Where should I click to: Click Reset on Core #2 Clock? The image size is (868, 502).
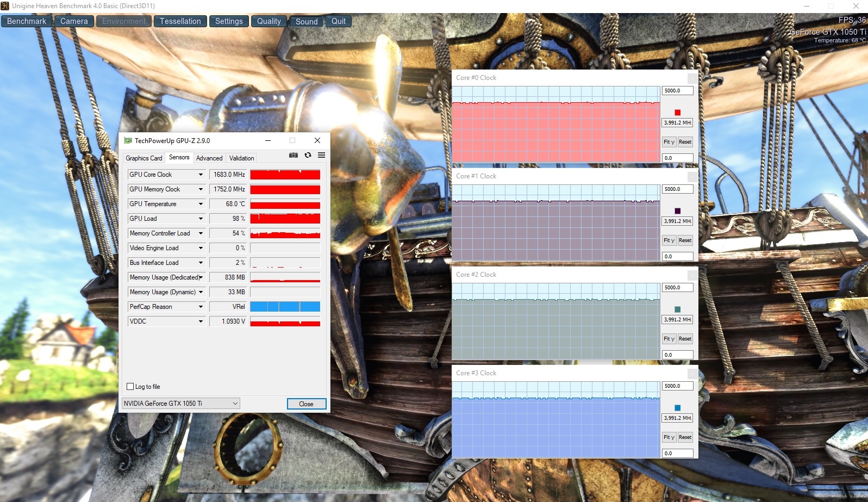(685, 339)
